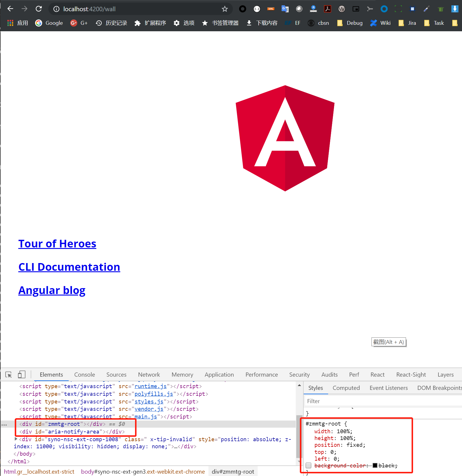This screenshot has height=476, width=462.
Task: Open the Options (选项) bookmark
Action: tap(184, 23)
